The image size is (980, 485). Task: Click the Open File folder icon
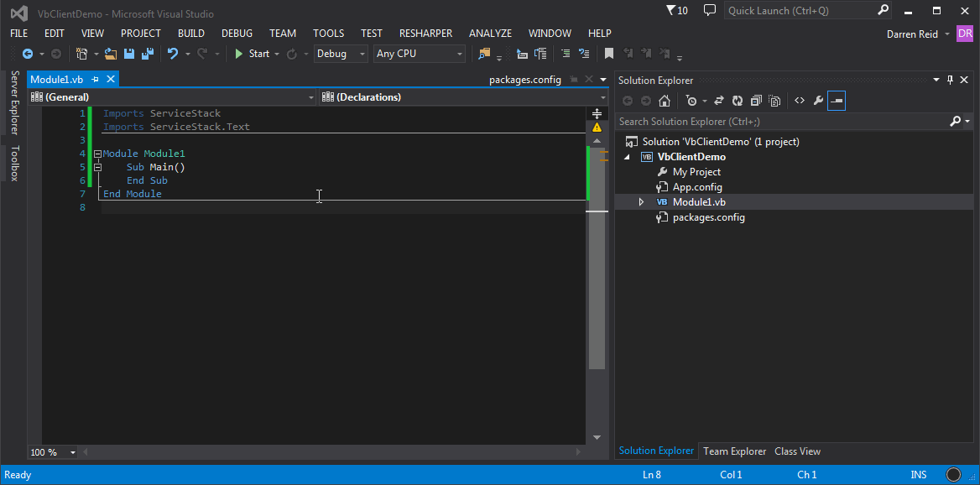pos(111,54)
